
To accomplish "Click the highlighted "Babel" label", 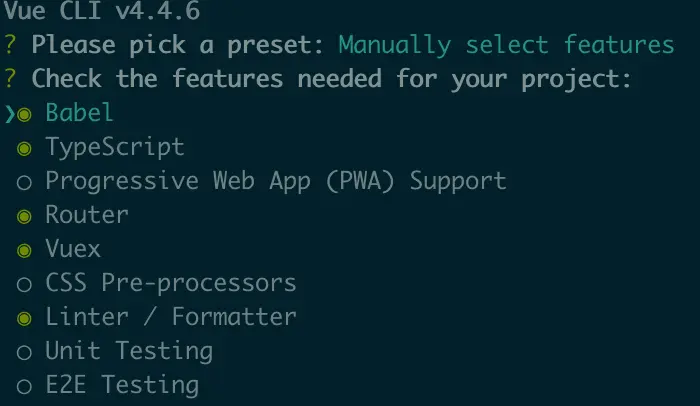I will [79, 113].
